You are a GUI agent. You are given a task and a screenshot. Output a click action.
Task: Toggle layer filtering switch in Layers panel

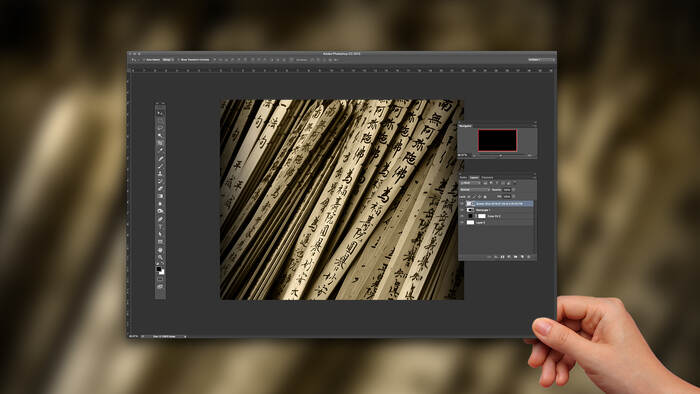point(515,182)
